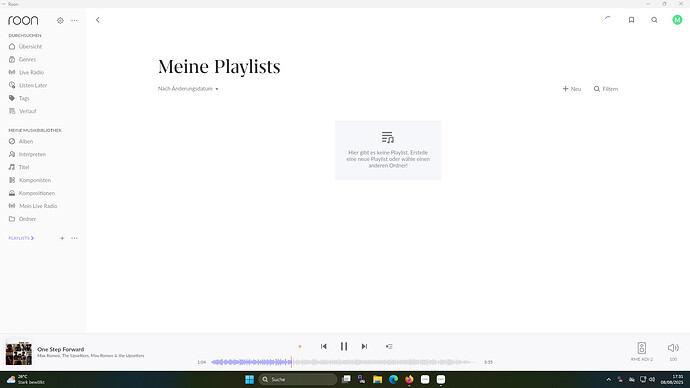Pause the playing track
This screenshot has width=690, height=388.
click(x=344, y=347)
